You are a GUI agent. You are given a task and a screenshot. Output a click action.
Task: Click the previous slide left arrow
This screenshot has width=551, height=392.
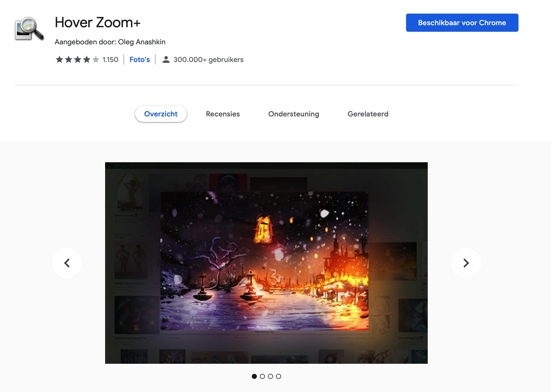pos(67,263)
